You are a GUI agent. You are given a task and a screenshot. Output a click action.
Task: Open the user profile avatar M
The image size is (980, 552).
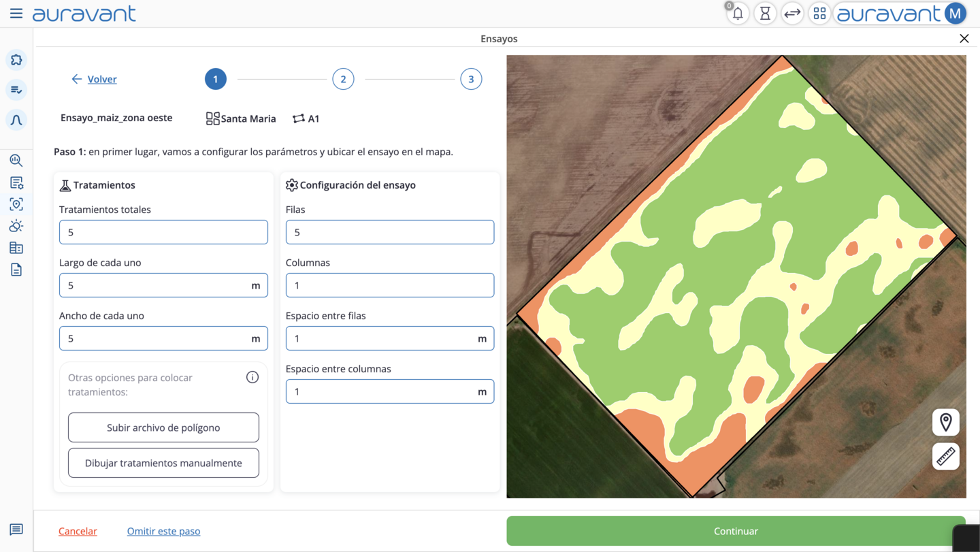pyautogui.click(x=955, y=14)
